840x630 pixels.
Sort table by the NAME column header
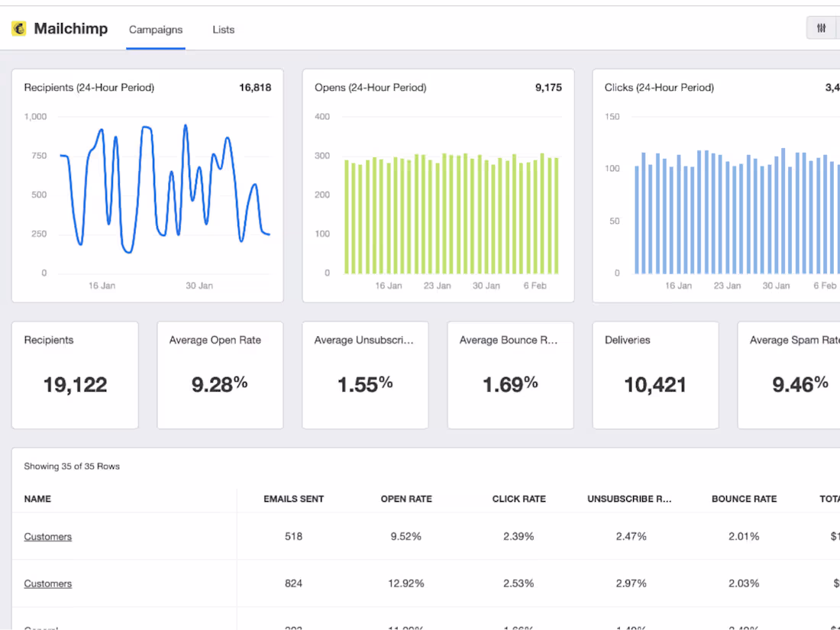[37, 499]
